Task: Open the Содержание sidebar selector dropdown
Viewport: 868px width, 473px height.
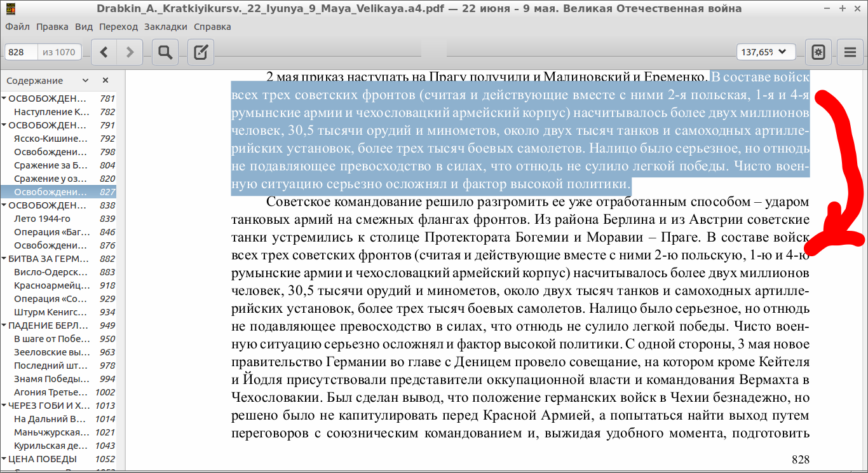Action: pos(85,81)
